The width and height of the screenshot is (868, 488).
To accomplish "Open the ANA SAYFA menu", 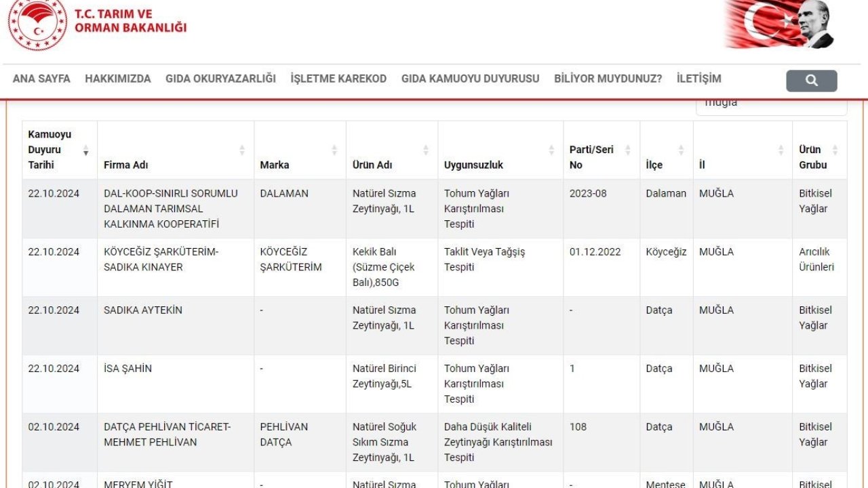I will click(x=41, y=79).
